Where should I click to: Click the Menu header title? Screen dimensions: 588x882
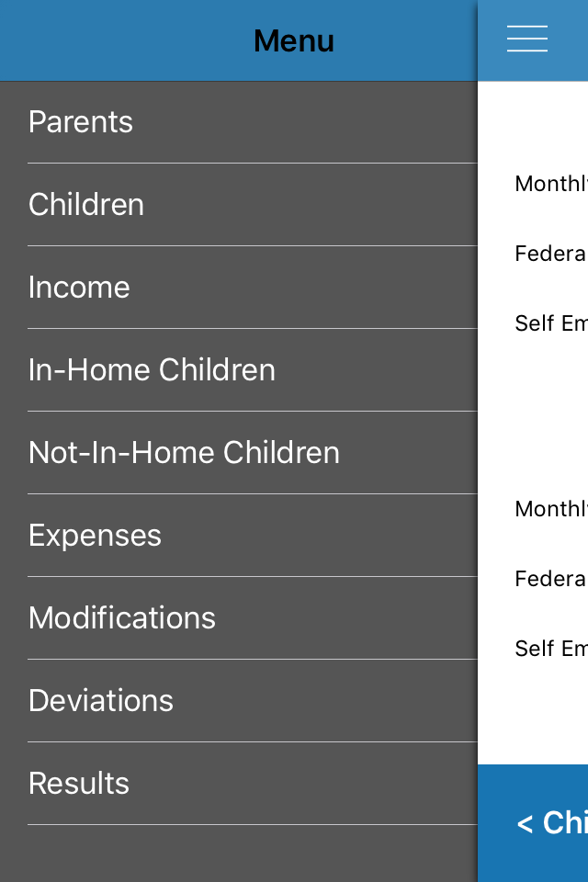pos(294,41)
